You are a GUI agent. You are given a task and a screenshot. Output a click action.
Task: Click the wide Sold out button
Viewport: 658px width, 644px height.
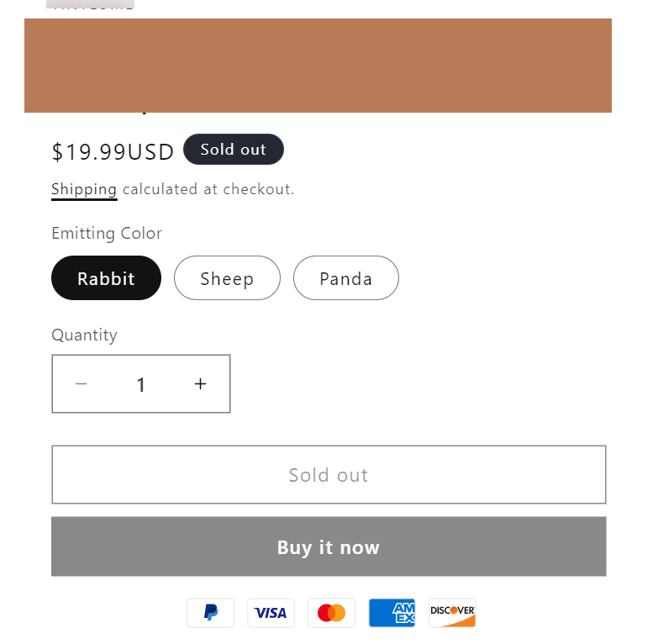(x=329, y=475)
